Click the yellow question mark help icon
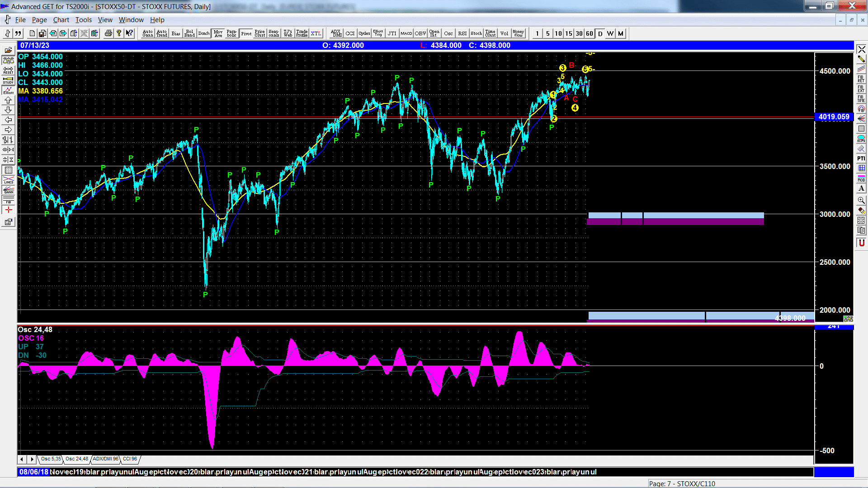868x488 pixels. 119,33
